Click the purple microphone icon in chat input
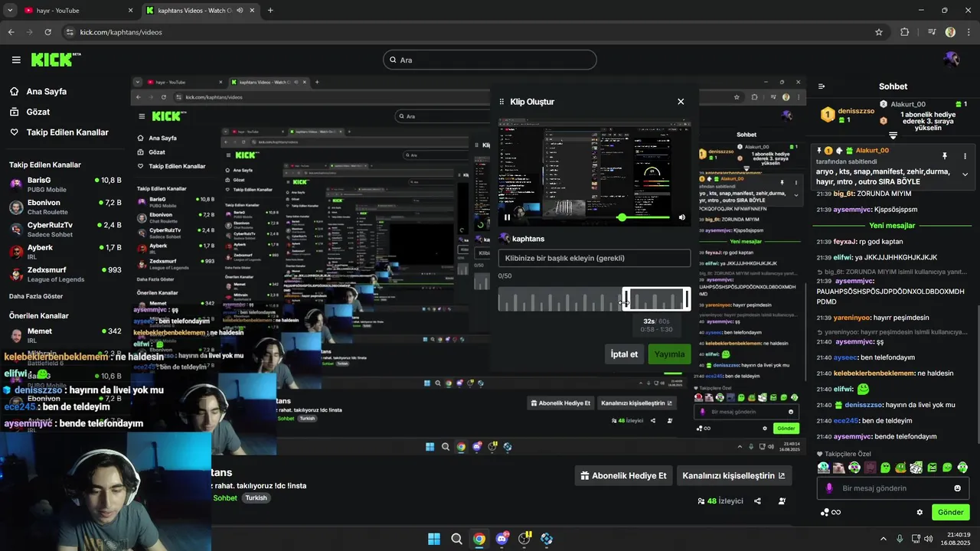Viewport: 980px width, 551px height. point(828,488)
